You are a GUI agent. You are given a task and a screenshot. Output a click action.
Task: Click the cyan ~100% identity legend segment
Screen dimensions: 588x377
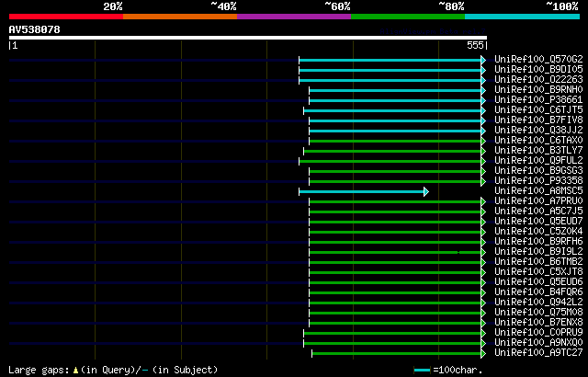click(x=523, y=17)
